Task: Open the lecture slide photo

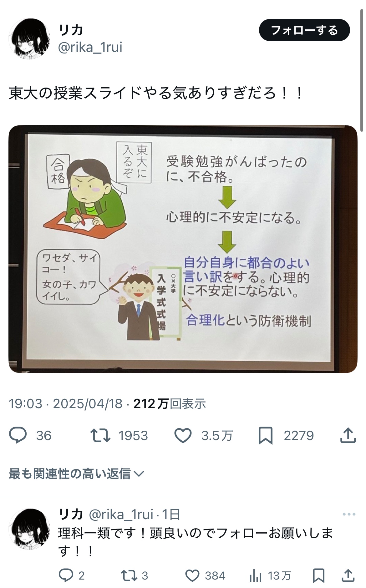Action: [x=183, y=249]
